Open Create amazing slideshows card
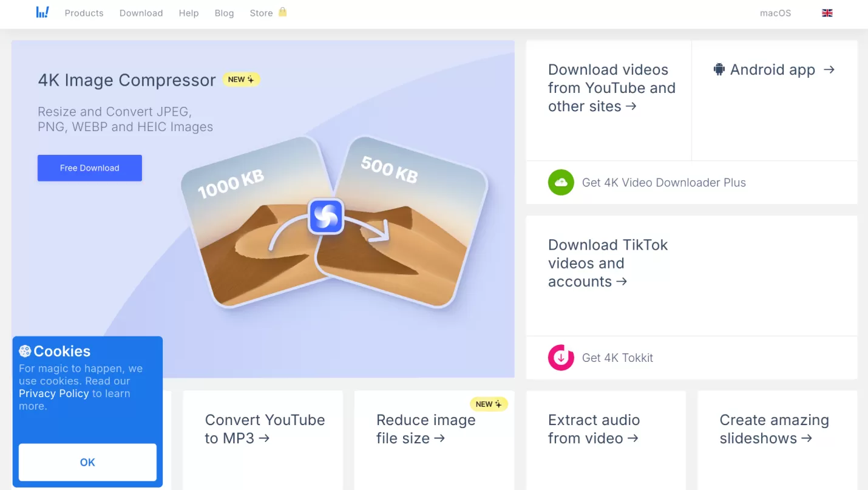The width and height of the screenshot is (868, 490). coord(774,429)
